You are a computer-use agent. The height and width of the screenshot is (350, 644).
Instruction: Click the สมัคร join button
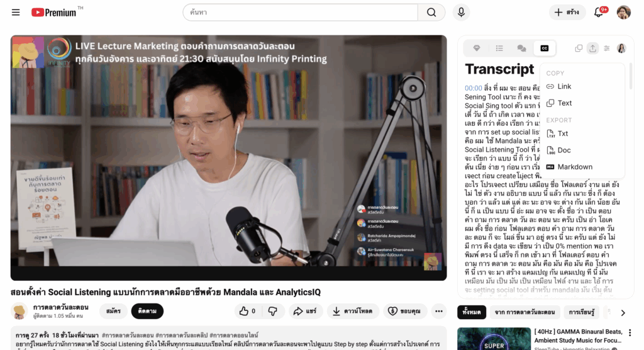point(113,312)
